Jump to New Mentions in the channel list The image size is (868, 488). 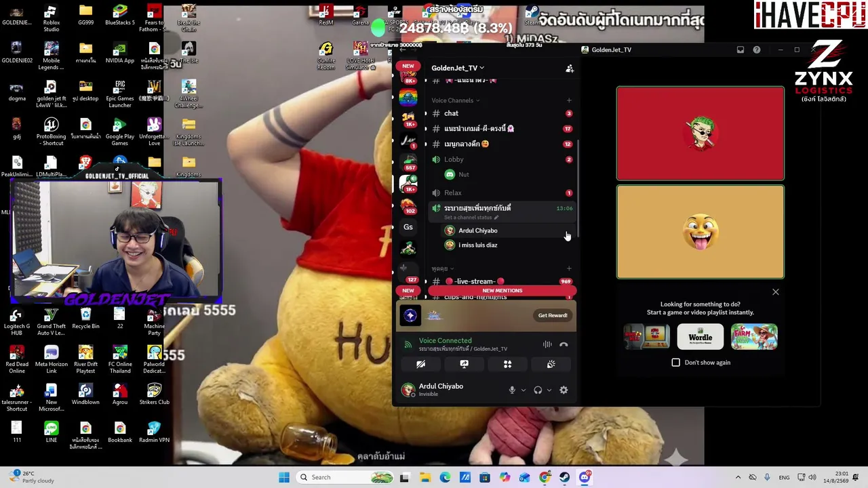pos(502,290)
